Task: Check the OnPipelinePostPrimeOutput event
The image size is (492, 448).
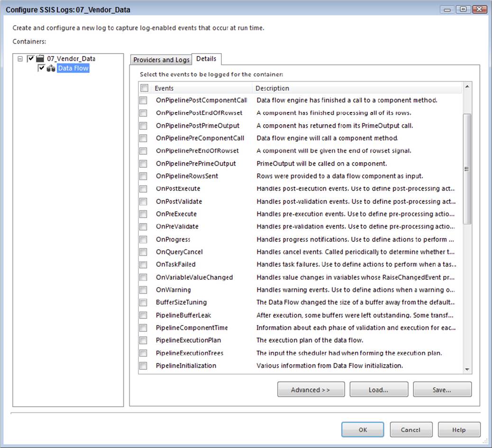Action: pyautogui.click(x=144, y=126)
